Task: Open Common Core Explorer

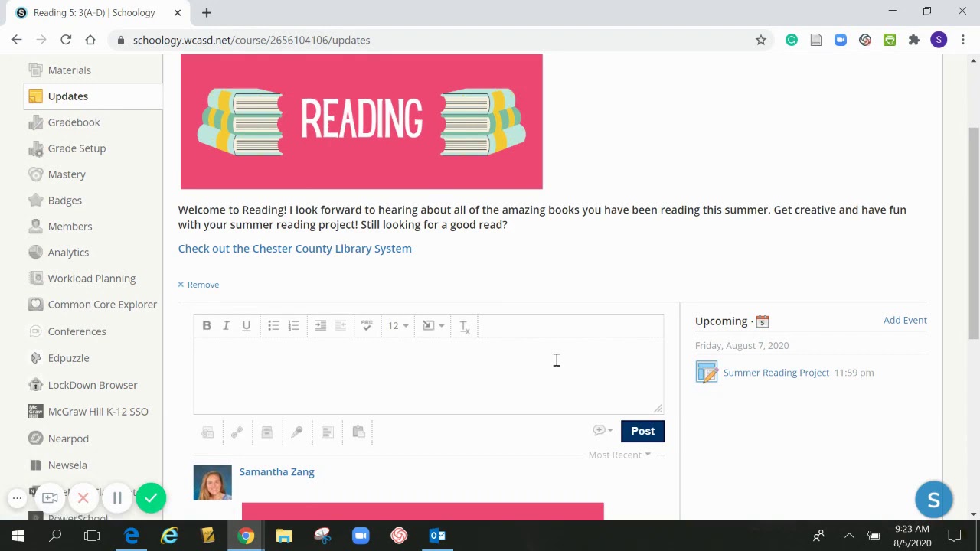Action: click(x=102, y=305)
